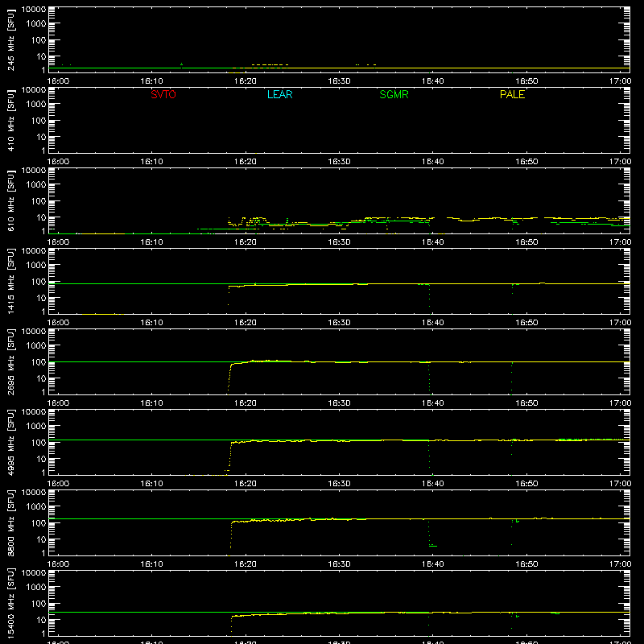The image size is (644, 644).
Task: Click 16:40 tick under the 1415 MHz panel
Action: coord(432,323)
